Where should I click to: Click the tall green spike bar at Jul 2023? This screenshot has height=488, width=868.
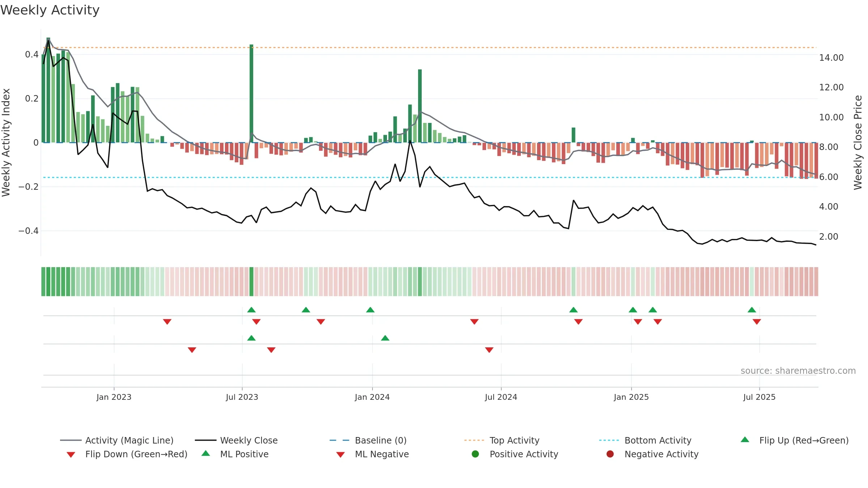[x=251, y=94]
